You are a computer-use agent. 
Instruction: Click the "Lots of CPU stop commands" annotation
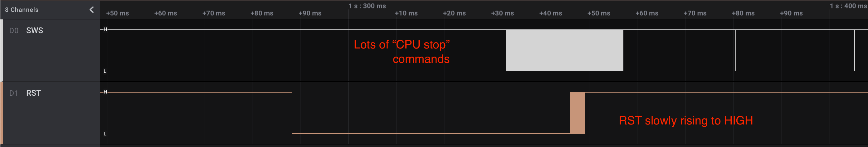pyautogui.click(x=402, y=52)
